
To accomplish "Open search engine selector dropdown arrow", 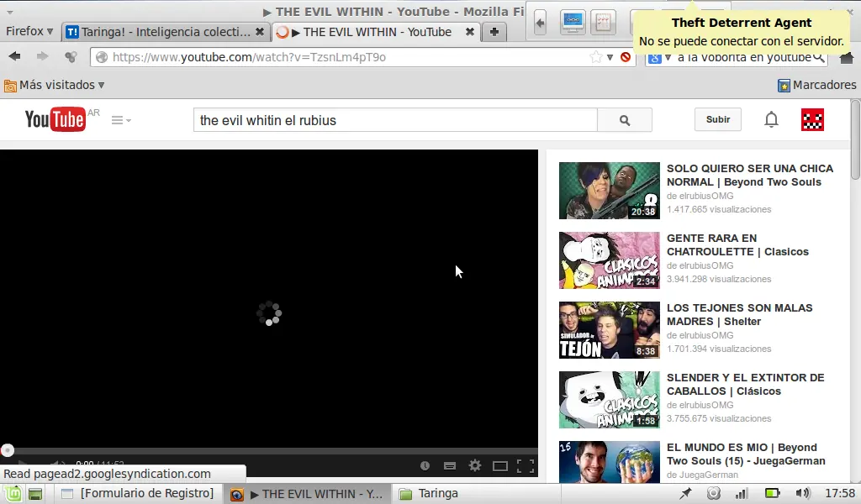I will point(668,57).
